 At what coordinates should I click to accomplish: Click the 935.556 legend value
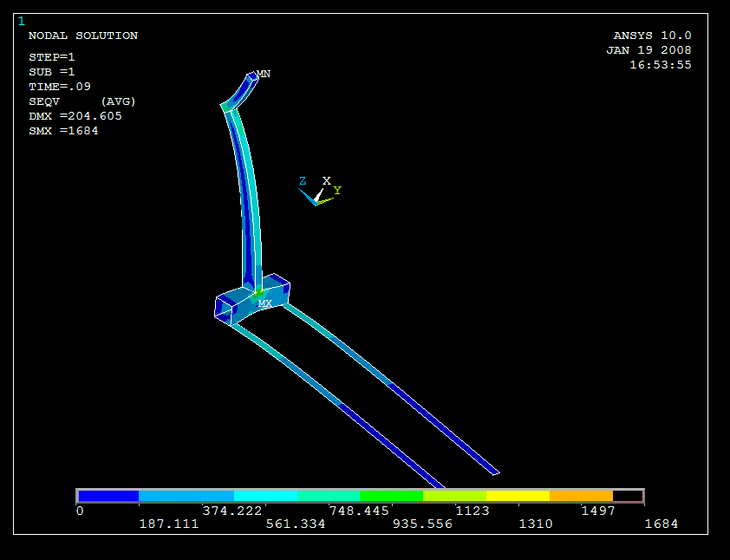(x=422, y=524)
